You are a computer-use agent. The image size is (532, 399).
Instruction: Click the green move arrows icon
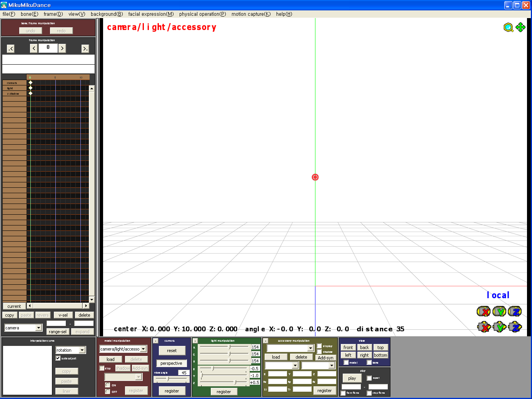tap(520, 27)
